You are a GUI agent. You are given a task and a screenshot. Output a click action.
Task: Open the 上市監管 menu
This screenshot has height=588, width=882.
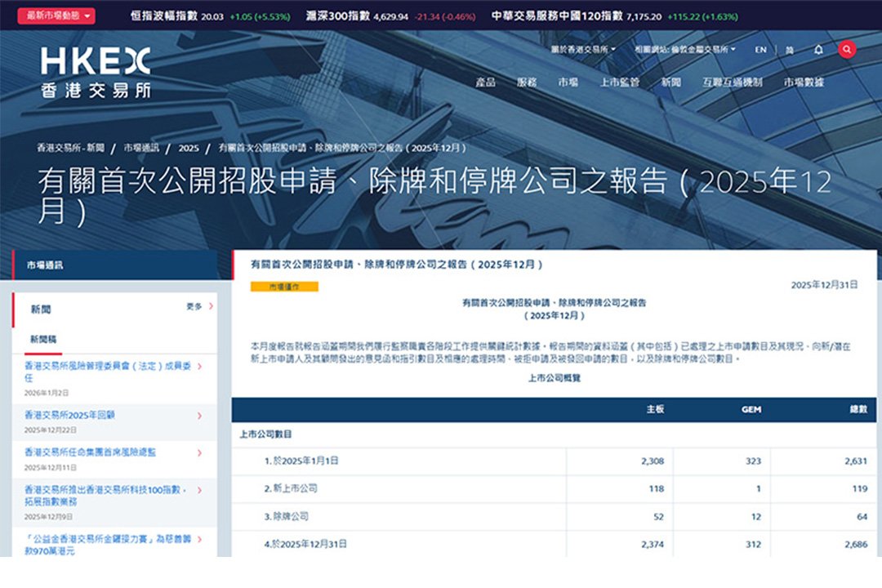(x=619, y=82)
